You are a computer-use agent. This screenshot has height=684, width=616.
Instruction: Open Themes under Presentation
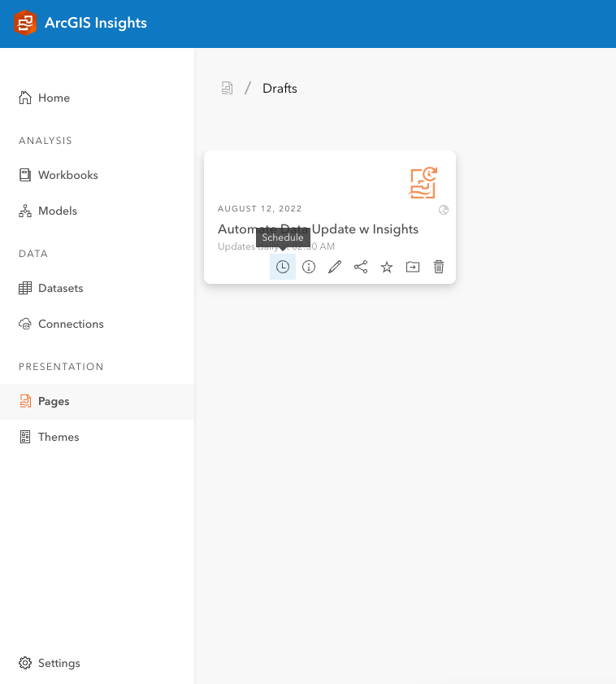(x=59, y=437)
